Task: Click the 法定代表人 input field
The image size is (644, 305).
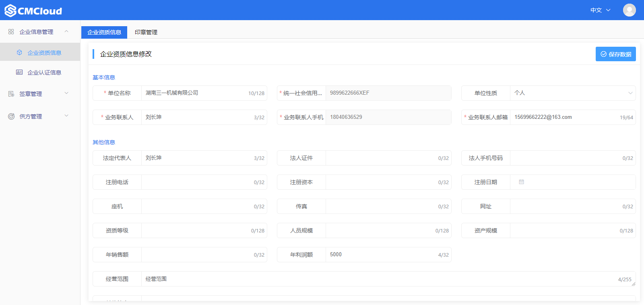Action: tap(204, 158)
